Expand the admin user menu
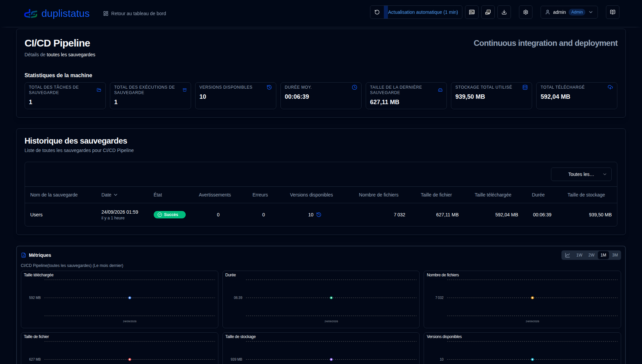Screen dimensions: 642x364 point(569,12)
